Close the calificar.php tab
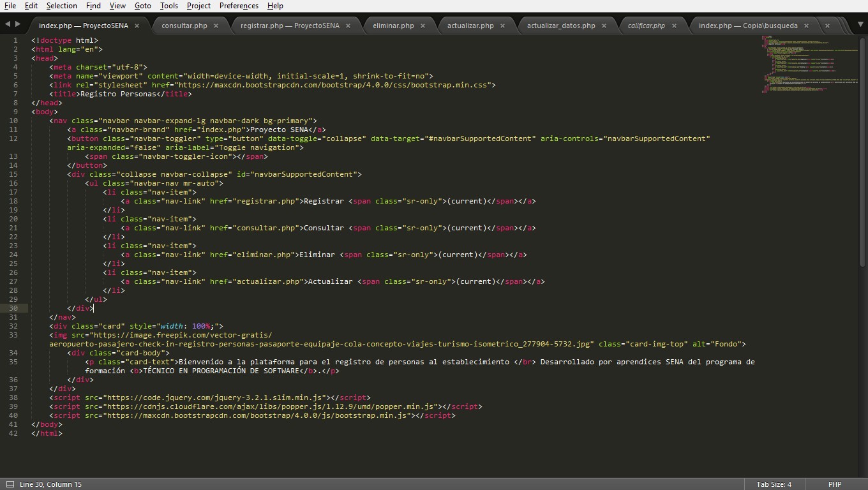This screenshot has height=490, width=868. pyautogui.click(x=673, y=26)
